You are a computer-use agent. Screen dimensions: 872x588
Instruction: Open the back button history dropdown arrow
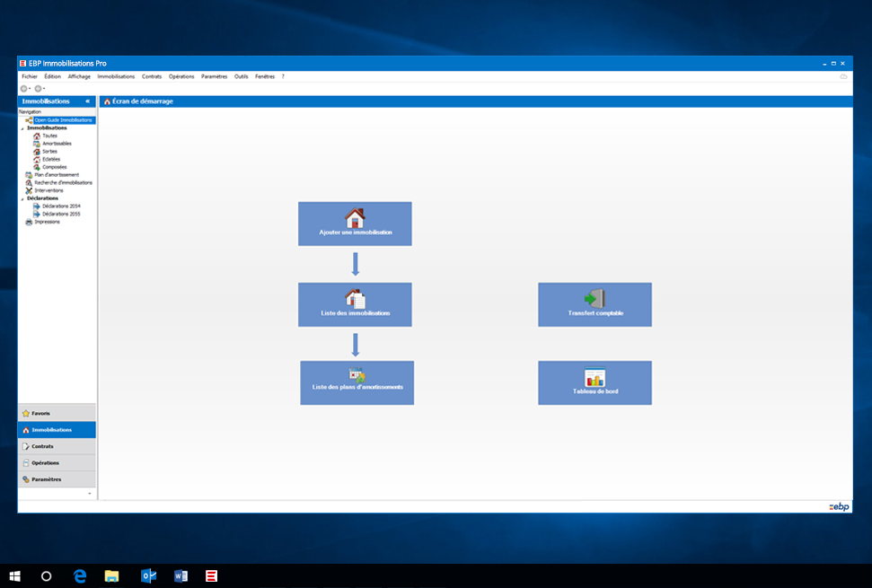coord(30,89)
